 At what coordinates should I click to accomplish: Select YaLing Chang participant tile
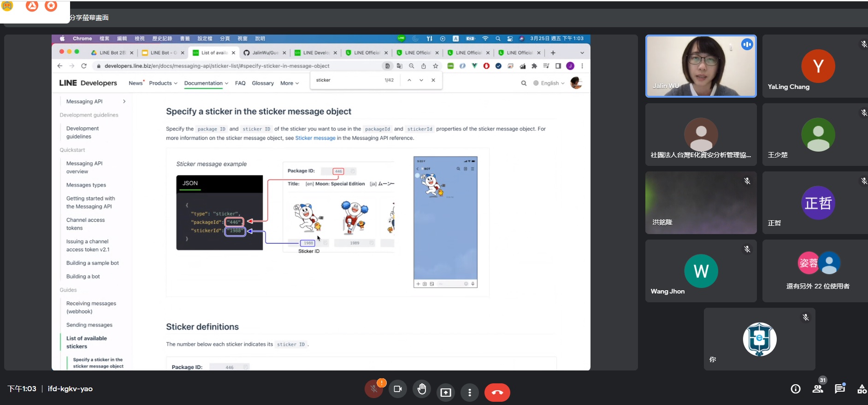pos(815,66)
